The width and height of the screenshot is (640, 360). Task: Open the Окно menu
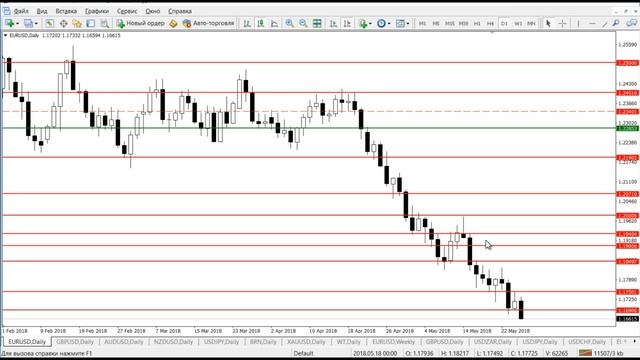153,11
